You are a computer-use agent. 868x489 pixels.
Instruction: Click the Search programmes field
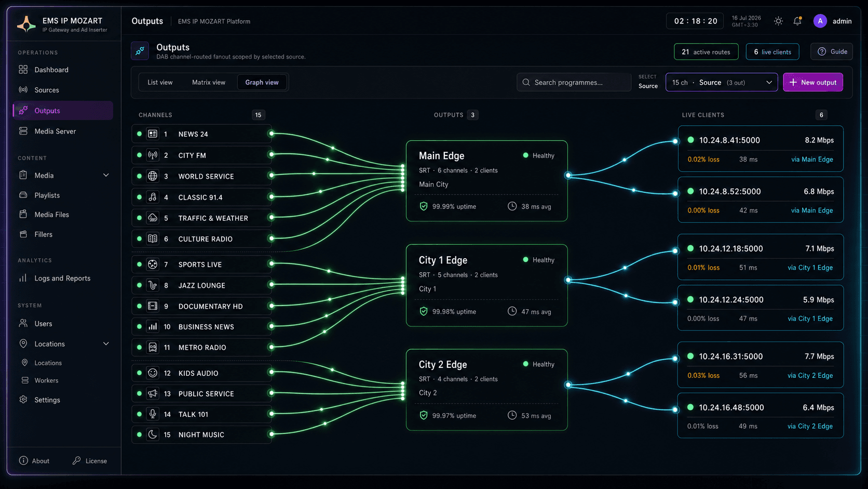pos(574,82)
